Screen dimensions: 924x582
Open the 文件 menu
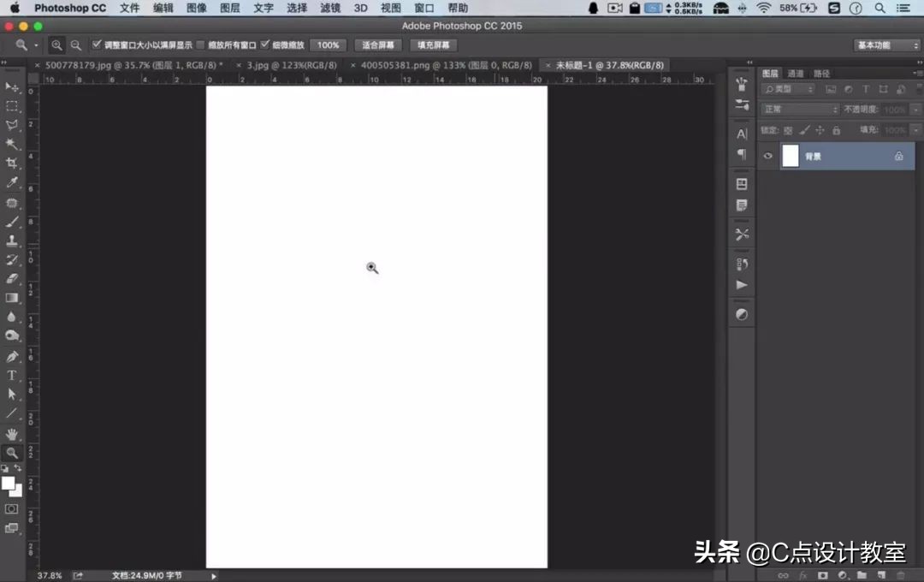(x=129, y=8)
